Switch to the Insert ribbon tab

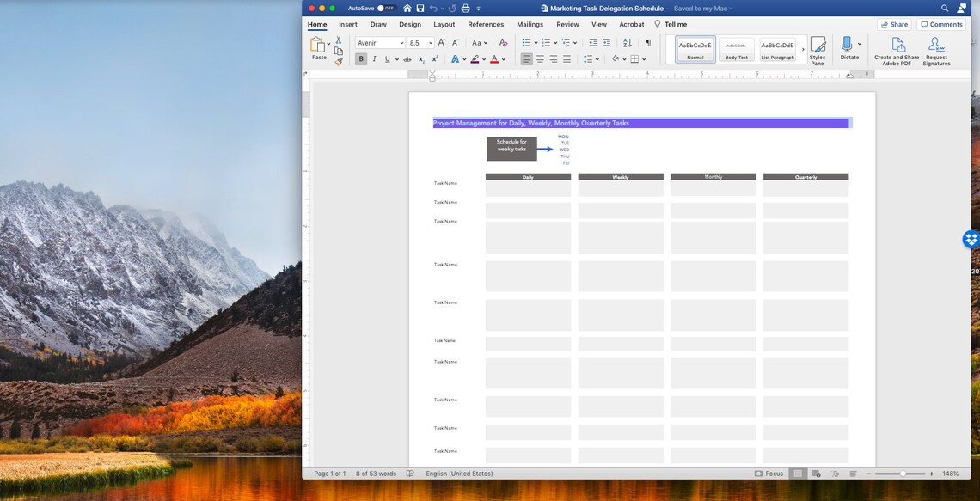(348, 24)
